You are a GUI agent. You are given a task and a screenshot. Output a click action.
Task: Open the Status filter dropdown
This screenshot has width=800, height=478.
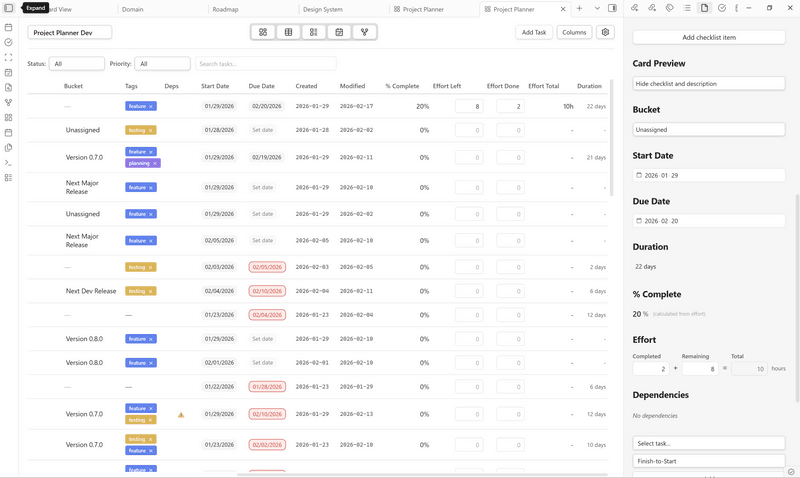pos(77,64)
